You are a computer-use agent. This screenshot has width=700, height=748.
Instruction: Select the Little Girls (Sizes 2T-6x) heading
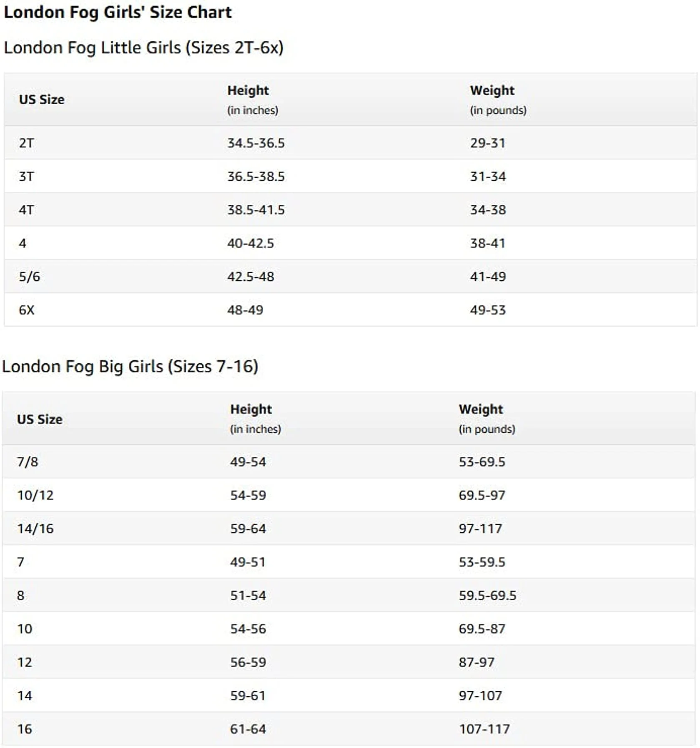pos(143,48)
